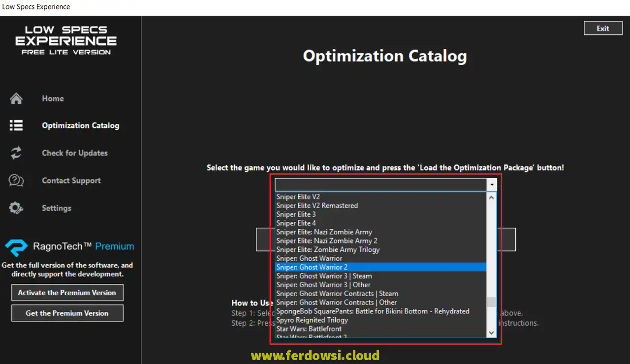Click the Home house icon
This screenshot has height=364, width=630.
(16, 98)
